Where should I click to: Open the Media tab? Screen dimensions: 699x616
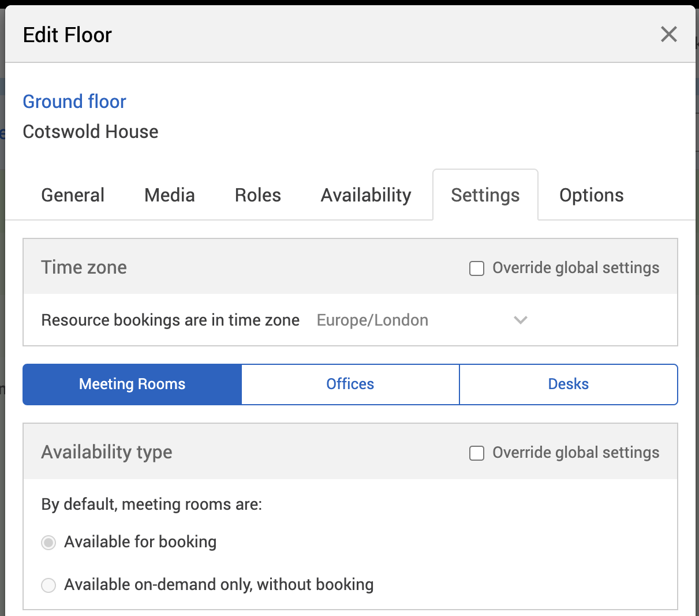(169, 195)
